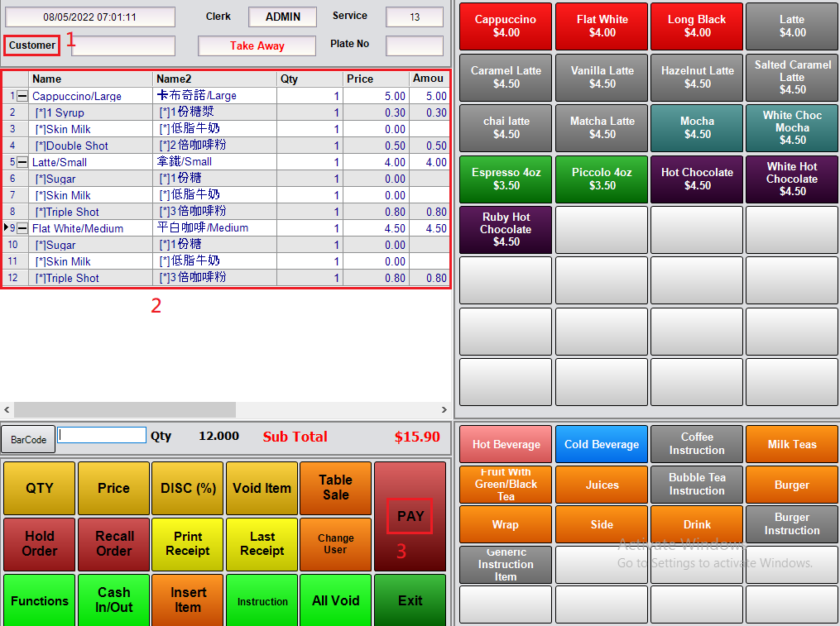
Task: Click the QTY function button
Action: pyautogui.click(x=39, y=488)
